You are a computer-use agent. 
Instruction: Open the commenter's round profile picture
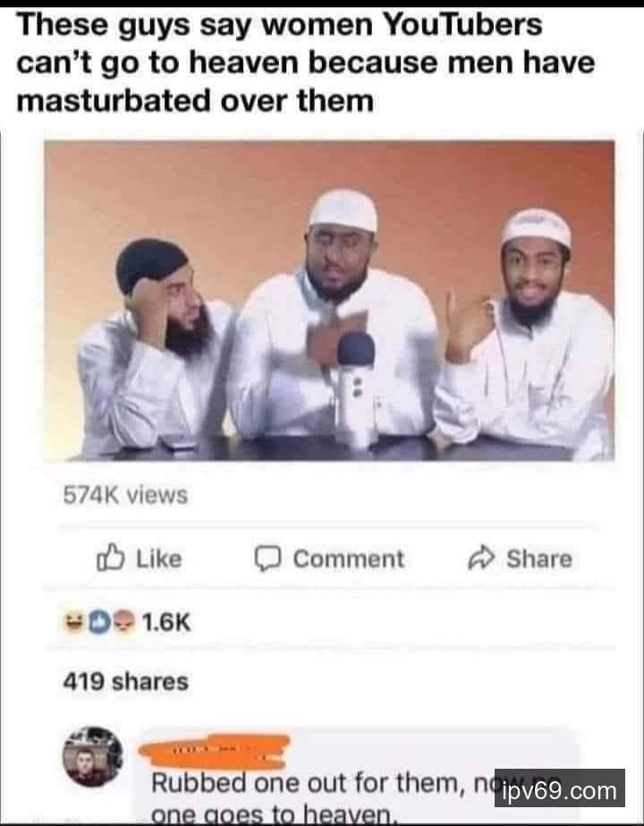click(93, 757)
